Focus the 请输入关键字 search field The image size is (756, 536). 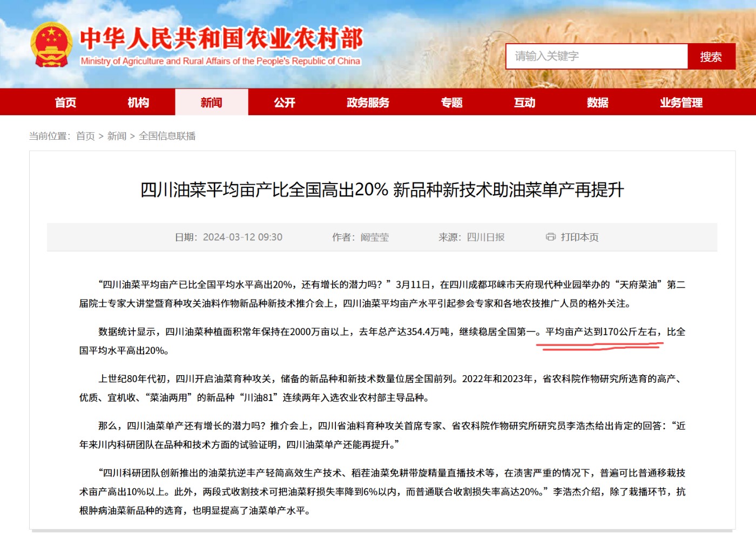point(596,57)
